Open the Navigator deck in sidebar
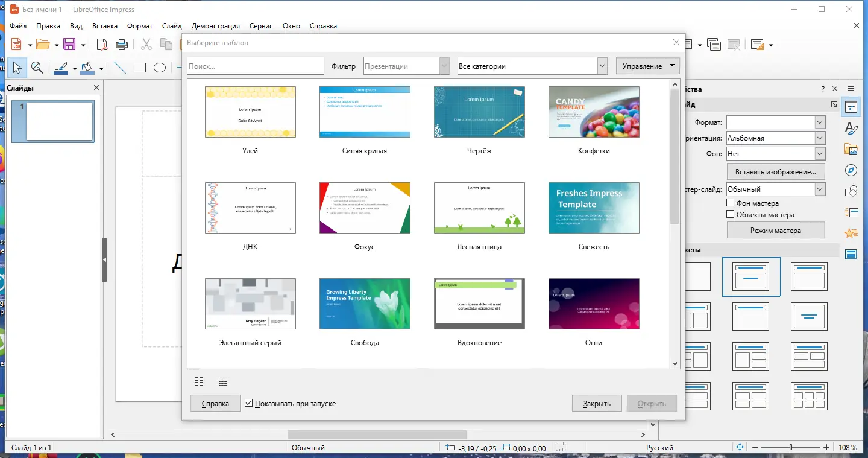This screenshot has width=868, height=458. tap(851, 170)
